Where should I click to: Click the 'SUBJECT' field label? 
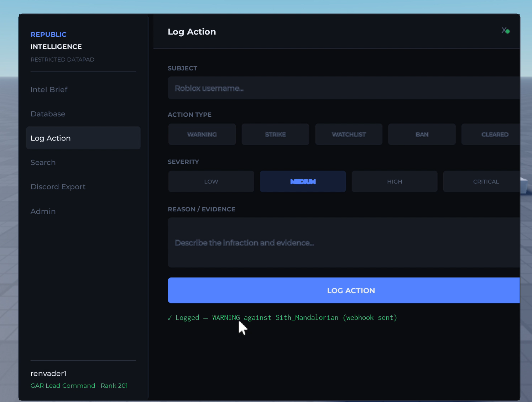tap(182, 68)
